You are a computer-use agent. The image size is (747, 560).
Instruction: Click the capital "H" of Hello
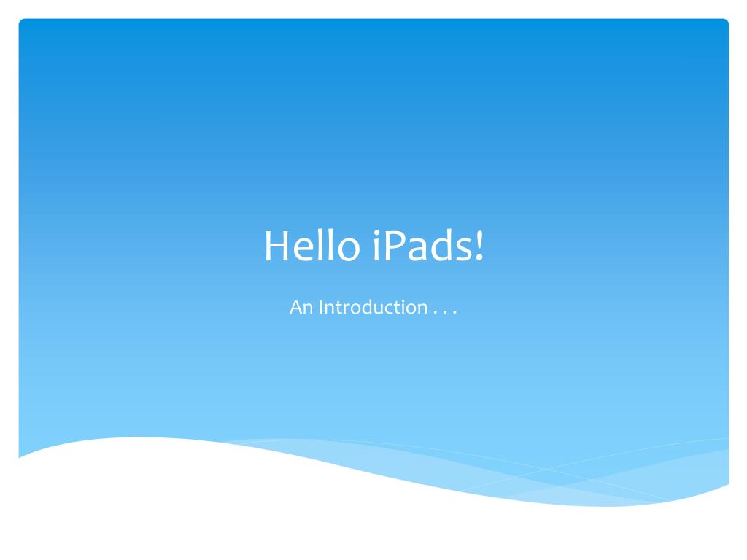tap(276, 246)
